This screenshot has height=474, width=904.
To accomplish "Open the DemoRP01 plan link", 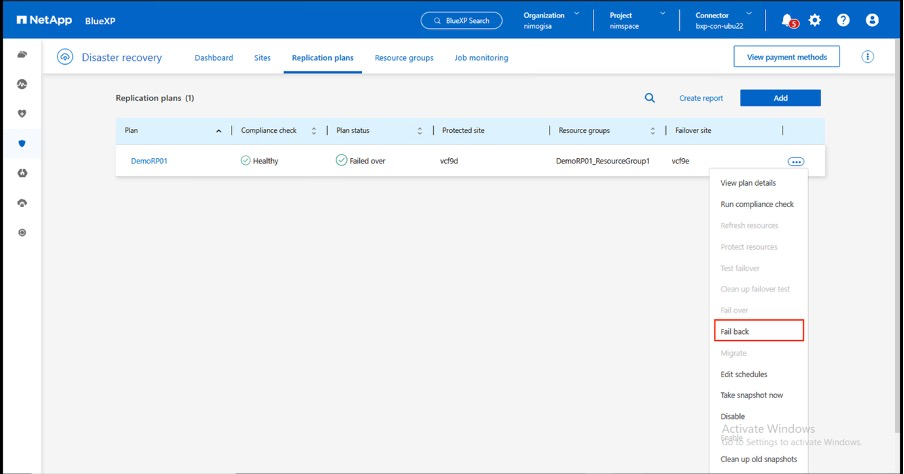I will pos(149,160).
